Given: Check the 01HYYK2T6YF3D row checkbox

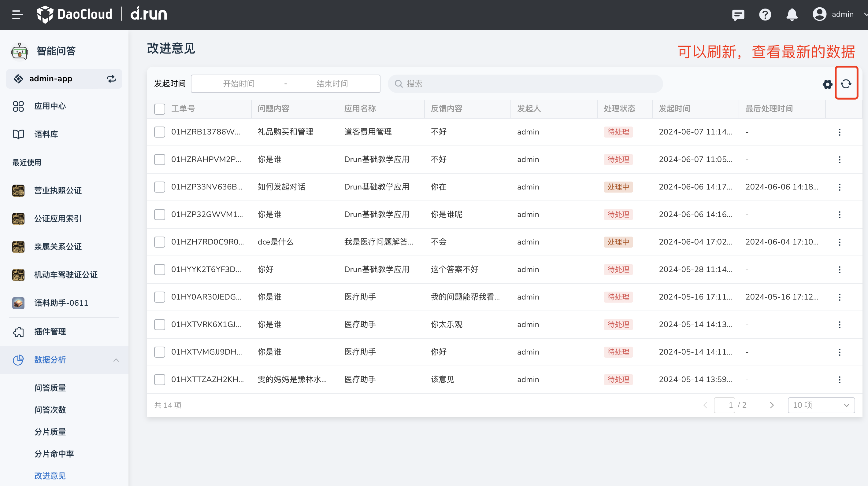Looking at the screenshot, I should [159, 269].
